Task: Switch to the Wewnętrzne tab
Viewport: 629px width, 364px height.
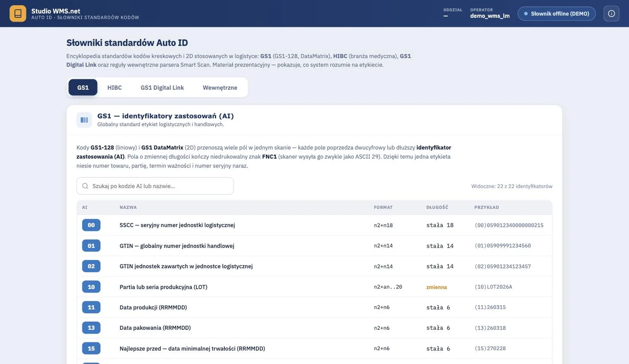Action: (220, 87)
